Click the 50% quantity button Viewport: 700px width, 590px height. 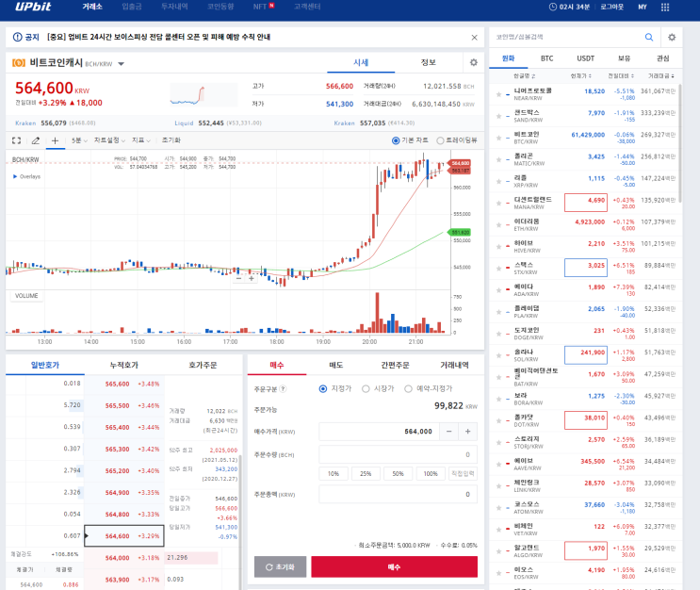click(x=399, y=473)
